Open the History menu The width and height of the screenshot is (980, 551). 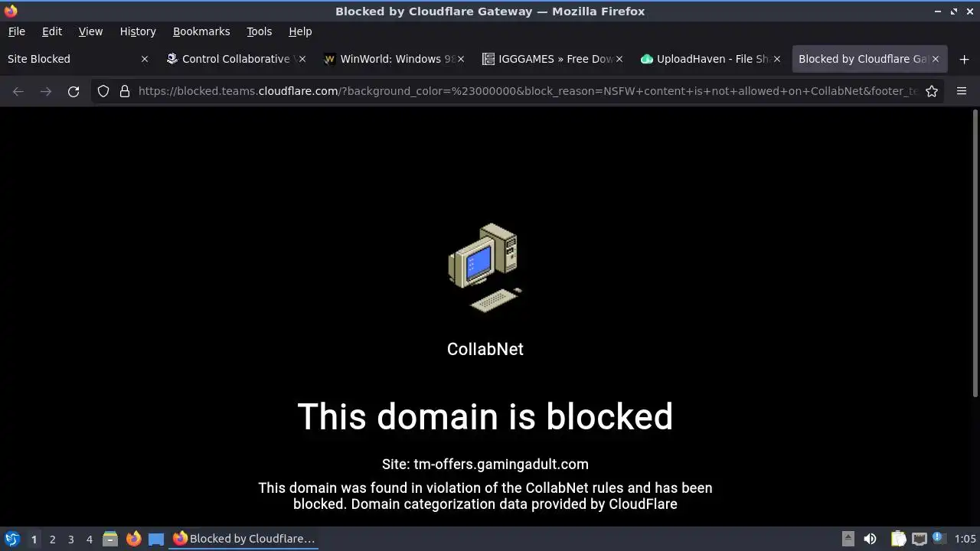click(x=138, y=31)
